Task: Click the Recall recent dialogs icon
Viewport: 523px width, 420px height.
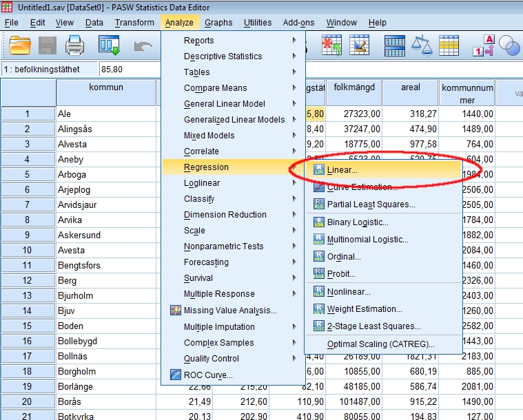Action: point(109,46)
